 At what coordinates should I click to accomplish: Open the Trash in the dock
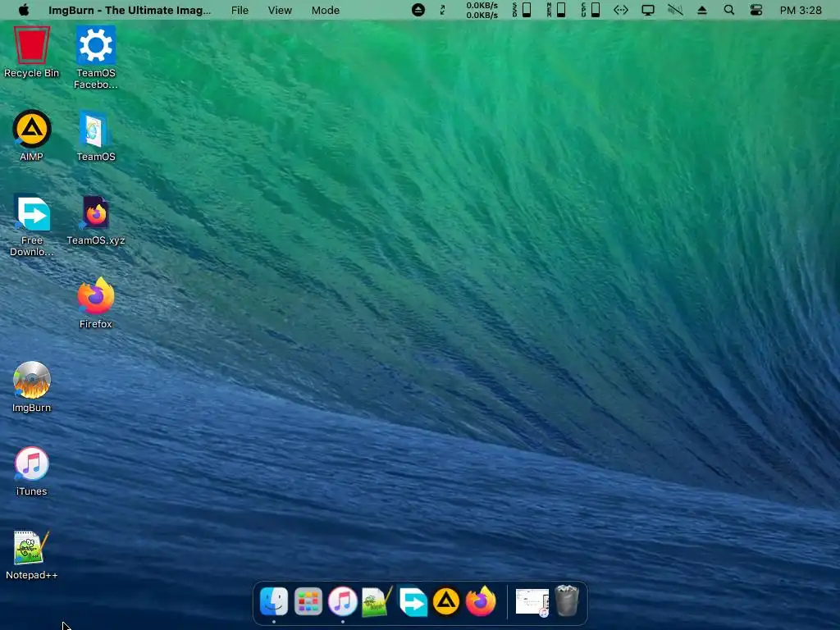coord(567,600)
